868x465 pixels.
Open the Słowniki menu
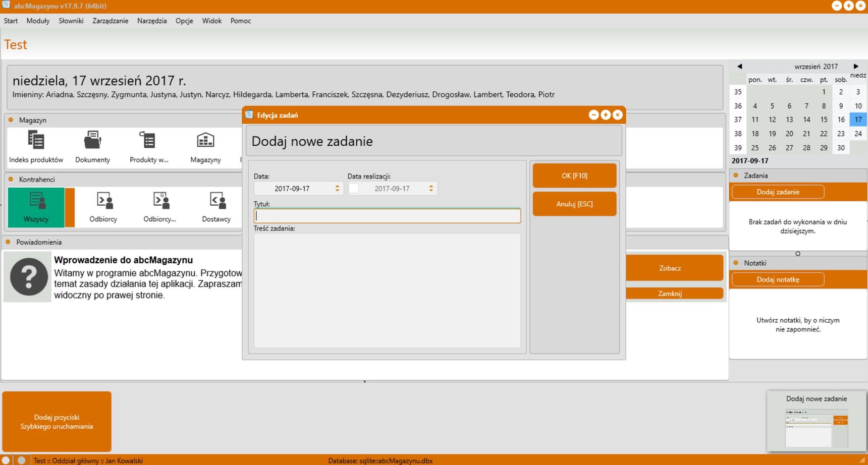point(71,21)
